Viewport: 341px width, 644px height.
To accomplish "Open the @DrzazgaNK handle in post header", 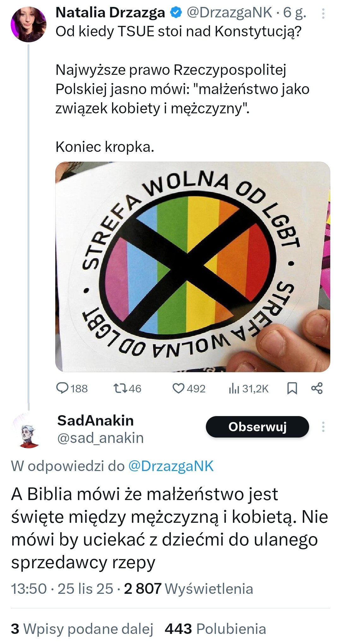I will [x=229, y=13].
